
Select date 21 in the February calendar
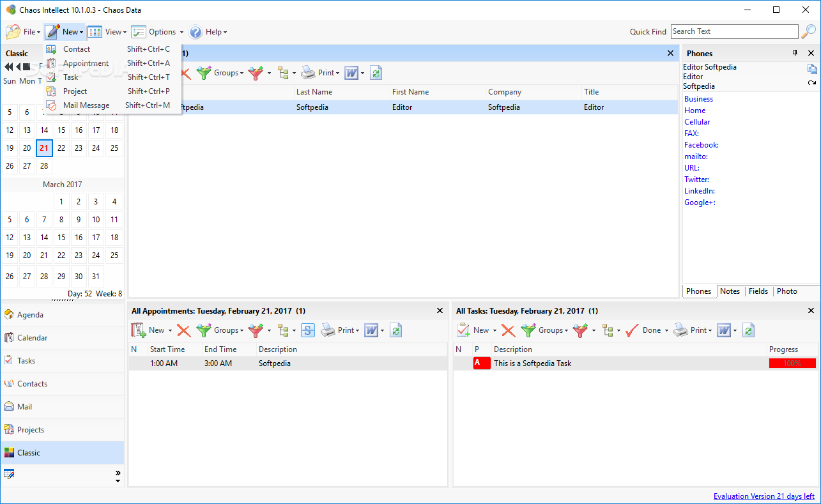(44, 148)
